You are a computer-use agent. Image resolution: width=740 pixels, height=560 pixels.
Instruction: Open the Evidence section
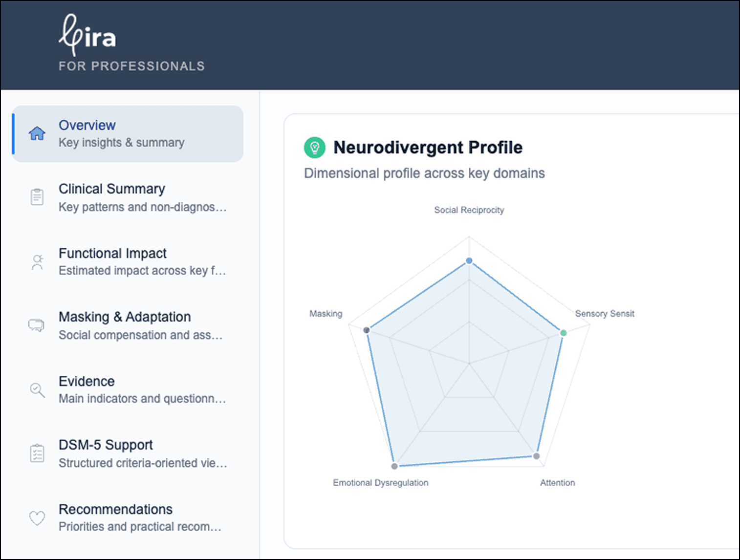pos(87,382)
